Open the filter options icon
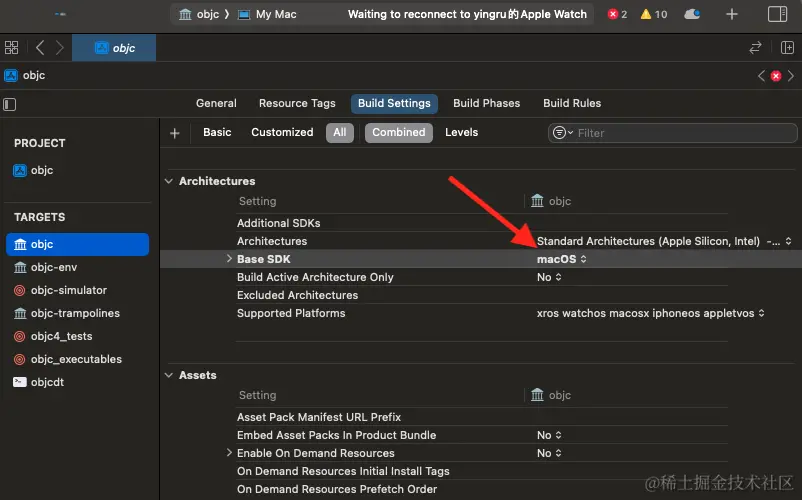Image resolution: width=802 pixels, height=500 pixels. 562,132
